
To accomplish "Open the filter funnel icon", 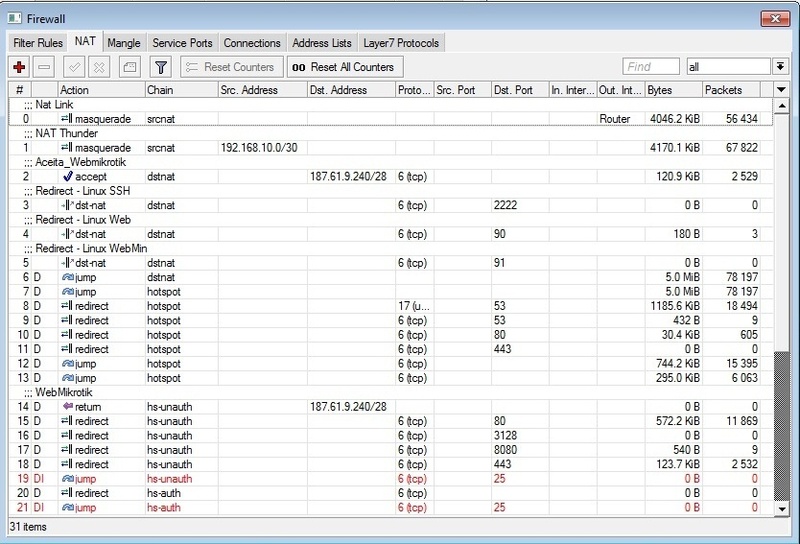I will point(161,67).
